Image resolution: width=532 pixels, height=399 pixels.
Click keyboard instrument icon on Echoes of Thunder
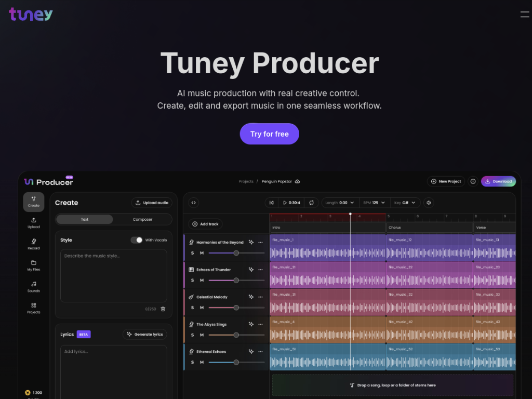(x=191, y=270)
